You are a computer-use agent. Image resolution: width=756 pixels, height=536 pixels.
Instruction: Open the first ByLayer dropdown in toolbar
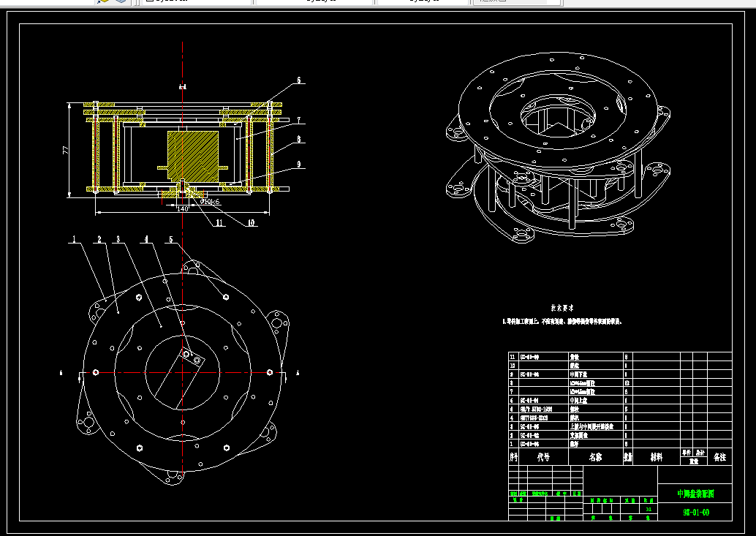[x=196, y=1]
